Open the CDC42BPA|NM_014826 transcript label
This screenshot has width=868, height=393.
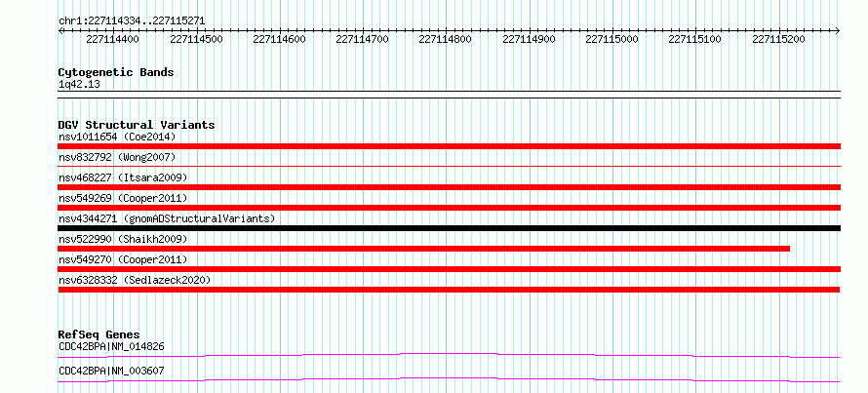point(111,346)
